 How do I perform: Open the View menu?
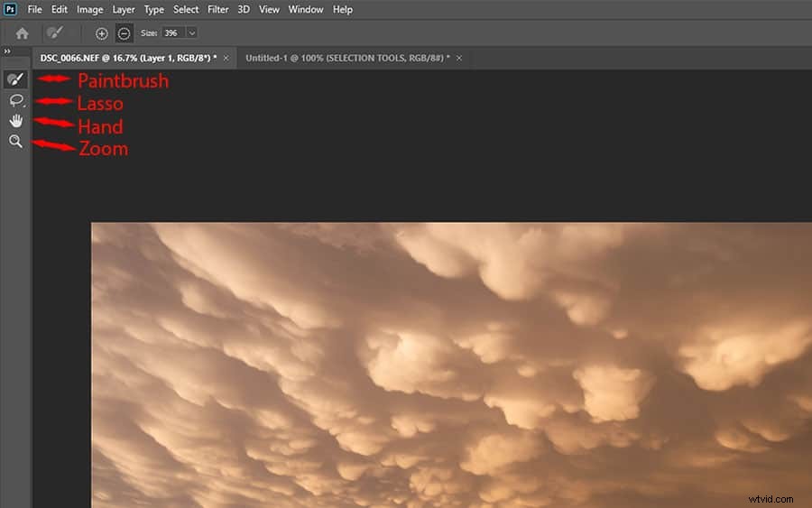click(269, 9)
